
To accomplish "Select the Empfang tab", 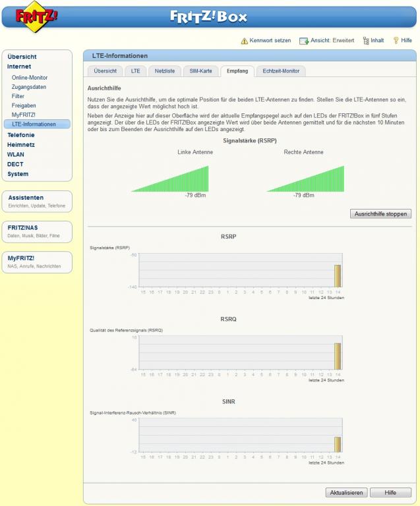I will coord(237,71).
